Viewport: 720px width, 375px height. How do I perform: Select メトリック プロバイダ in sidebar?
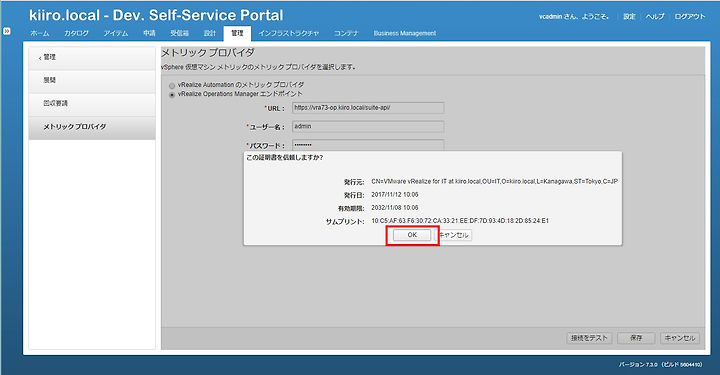pos(92,127)
